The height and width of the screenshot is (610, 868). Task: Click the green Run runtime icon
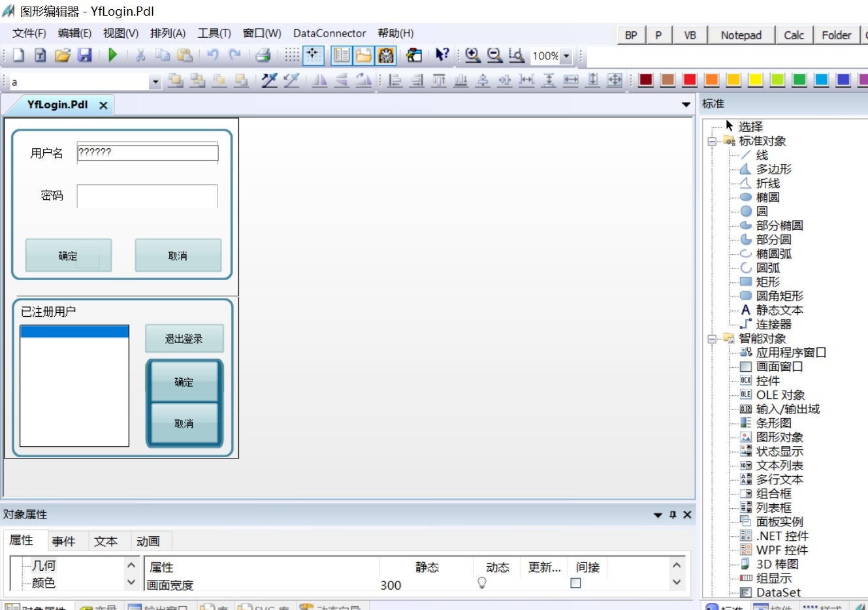point(112,56)
